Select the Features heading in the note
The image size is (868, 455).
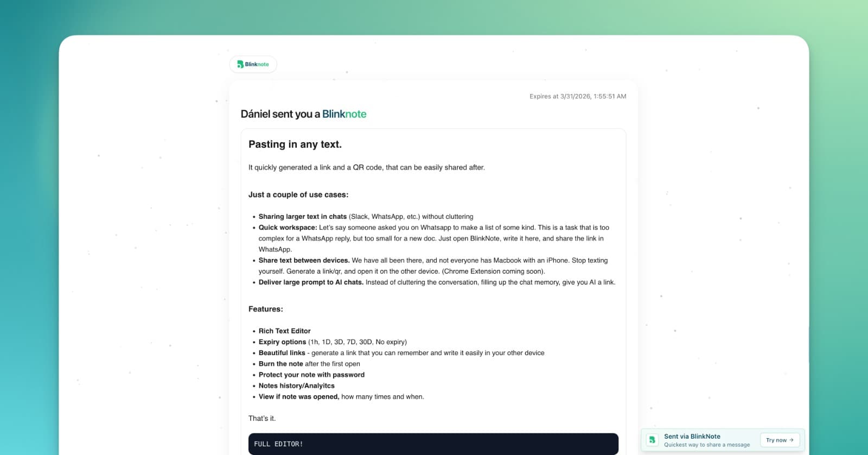pos(265,308)
